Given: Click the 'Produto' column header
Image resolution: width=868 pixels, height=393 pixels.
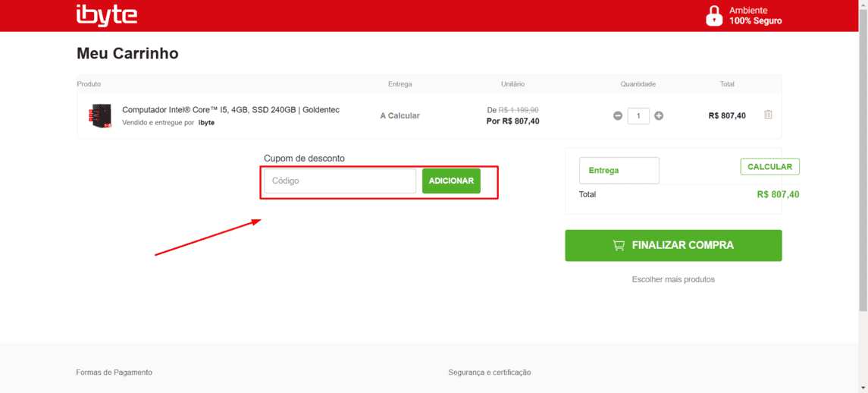Looking at the screenshot, I should 89,84.
